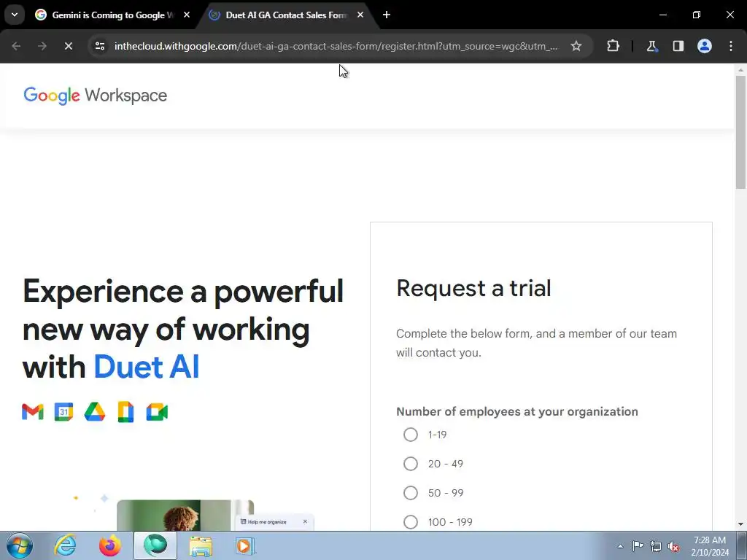
Task: Toggle the side panel
Action: point(678,46)
